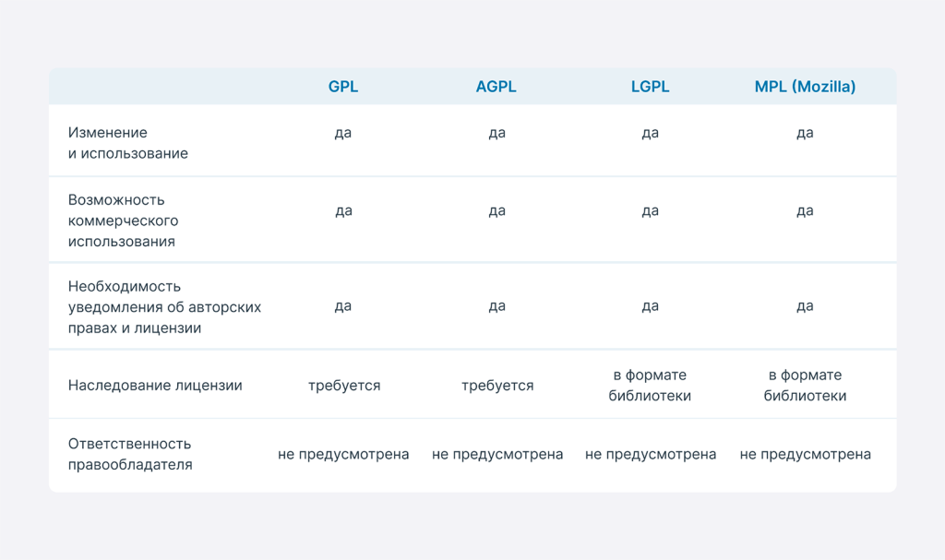Click the 'Ответственность правообладателя' row label
This screenshot has height=560, width=945.
coord(130,454)
